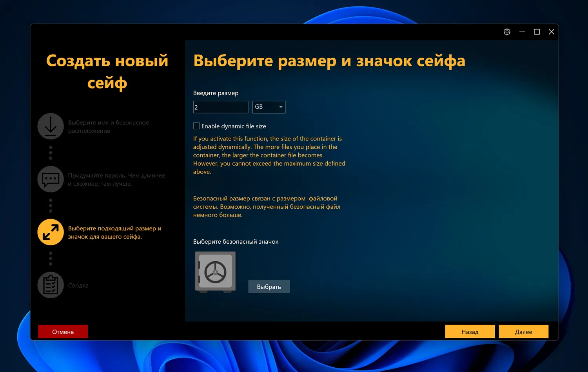This screenshot has width=588, height=372.
Task: Click the 'Создать новый сейф' title
Action: tap(107, 72)
